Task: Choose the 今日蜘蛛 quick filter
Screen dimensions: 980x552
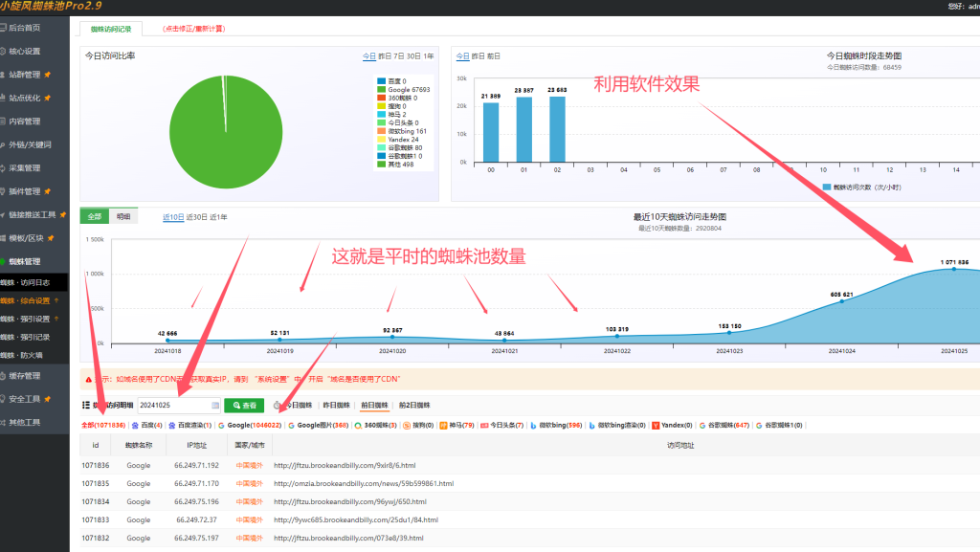Action: point(299,406)
